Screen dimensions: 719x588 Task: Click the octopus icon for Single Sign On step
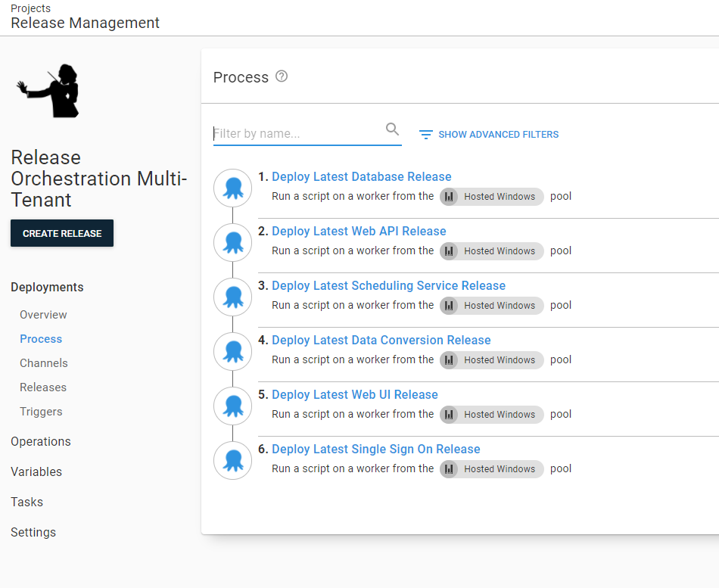click(232, 460)
